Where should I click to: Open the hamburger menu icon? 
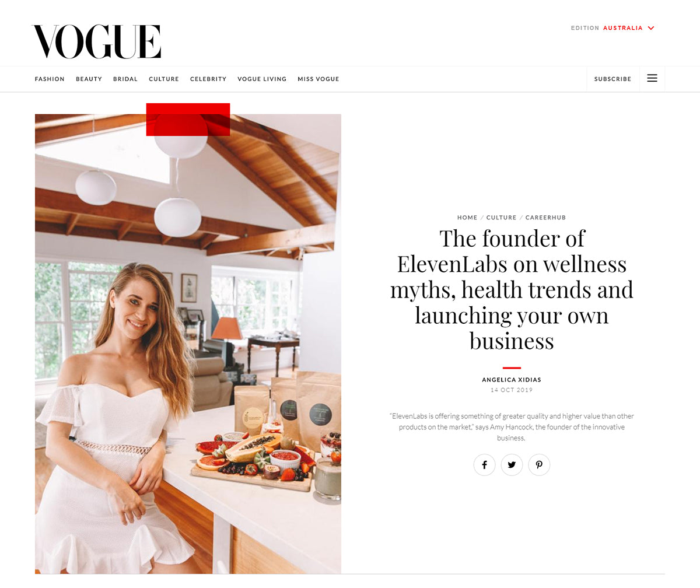tap(652, 78)
